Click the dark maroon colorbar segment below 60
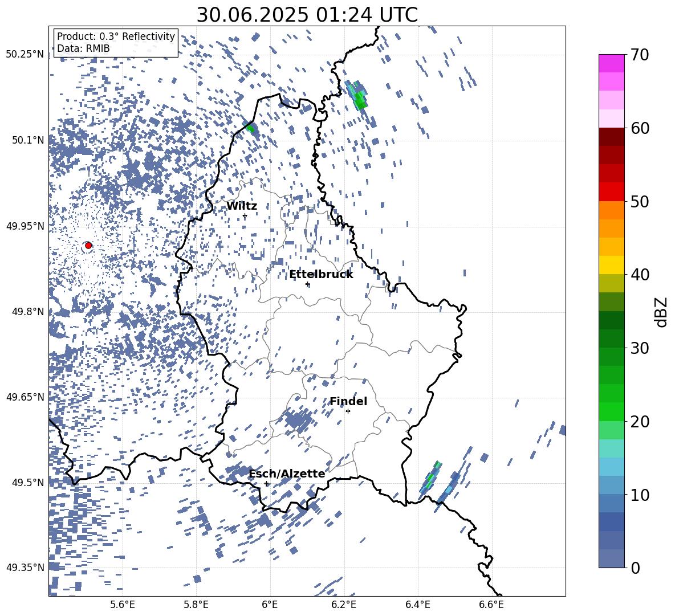Screen dimensions: 675x616 pos(611,137)
